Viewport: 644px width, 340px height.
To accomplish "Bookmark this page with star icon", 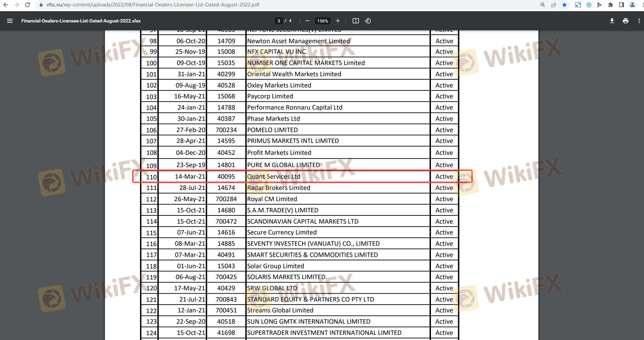I will (x=564, y=5).
